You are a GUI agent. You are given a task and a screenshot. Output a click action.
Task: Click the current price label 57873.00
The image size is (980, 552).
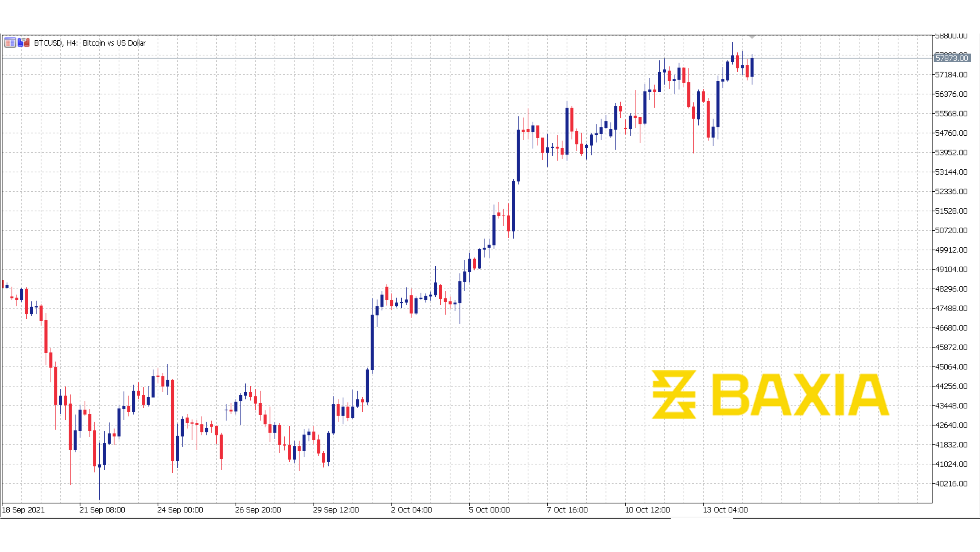point(952,58)
